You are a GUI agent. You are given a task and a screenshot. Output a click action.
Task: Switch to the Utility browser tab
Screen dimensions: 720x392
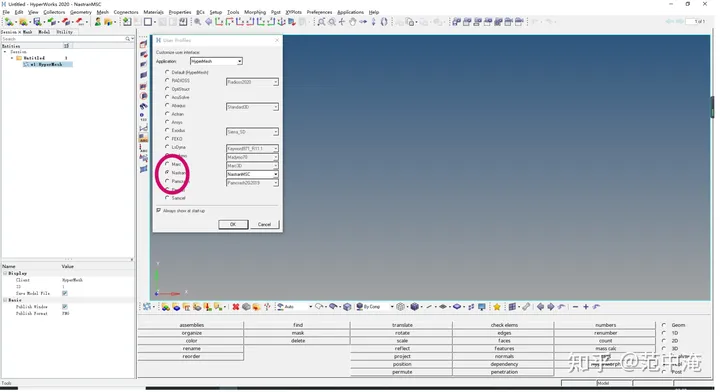coord(64,32)
